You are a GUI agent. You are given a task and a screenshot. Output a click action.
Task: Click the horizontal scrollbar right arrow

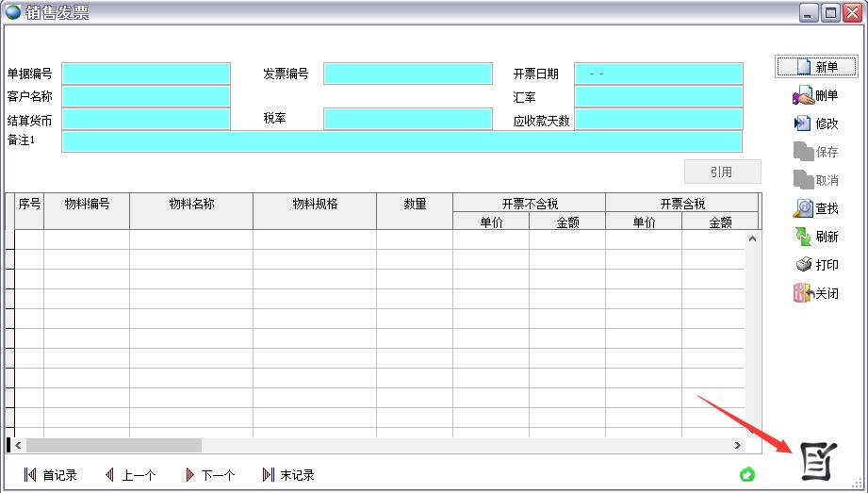[740, 445]
